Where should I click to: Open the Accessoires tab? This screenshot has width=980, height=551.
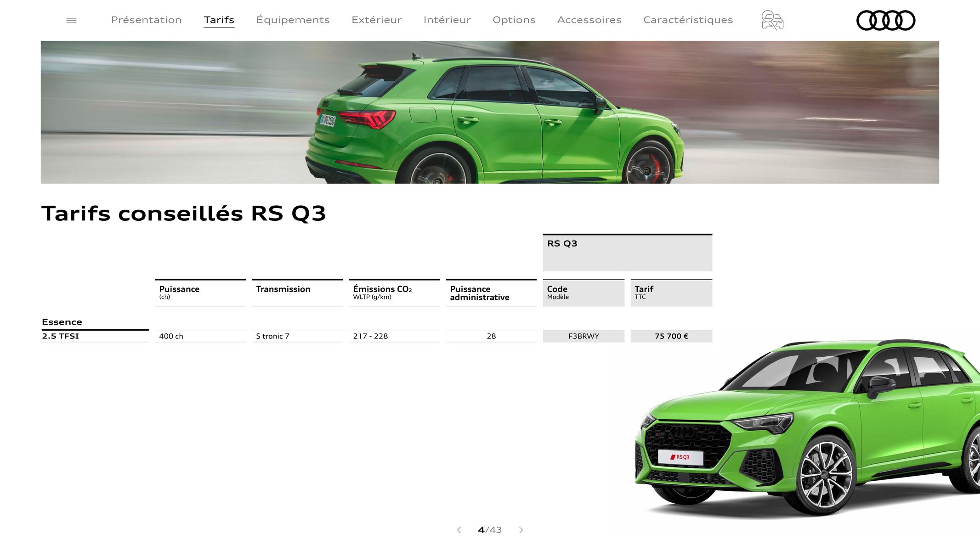pos(589,20)
